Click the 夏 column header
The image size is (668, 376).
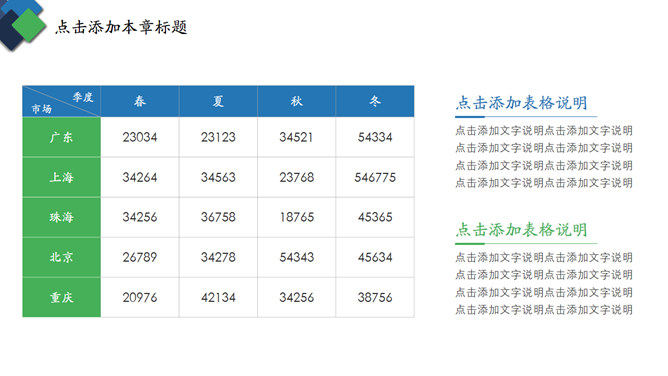tap(218, 101)
